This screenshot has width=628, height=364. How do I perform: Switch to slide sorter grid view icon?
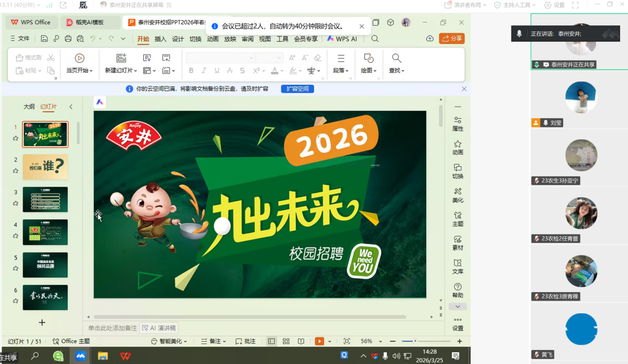(x=286, y=341)
